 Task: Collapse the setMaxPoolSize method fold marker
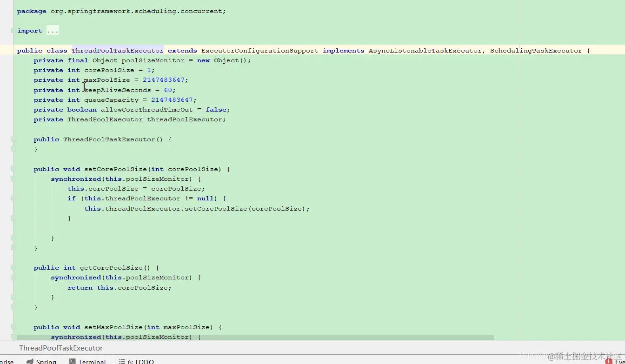point(13,327)
